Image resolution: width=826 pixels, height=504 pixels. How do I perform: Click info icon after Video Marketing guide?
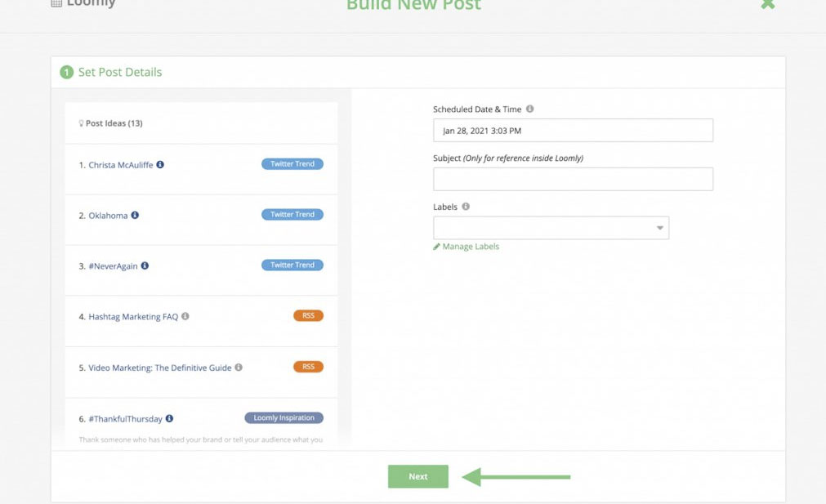(239, 367)
